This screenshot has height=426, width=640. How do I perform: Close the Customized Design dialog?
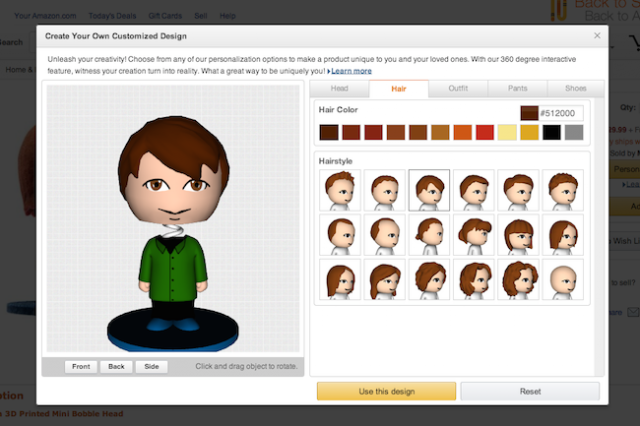(597, 35)
